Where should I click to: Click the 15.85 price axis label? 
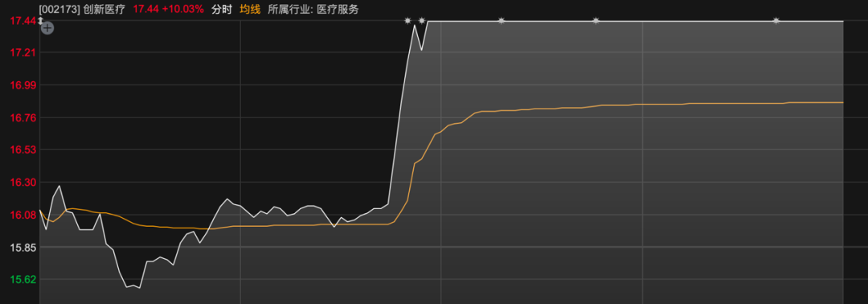[20, 248]
